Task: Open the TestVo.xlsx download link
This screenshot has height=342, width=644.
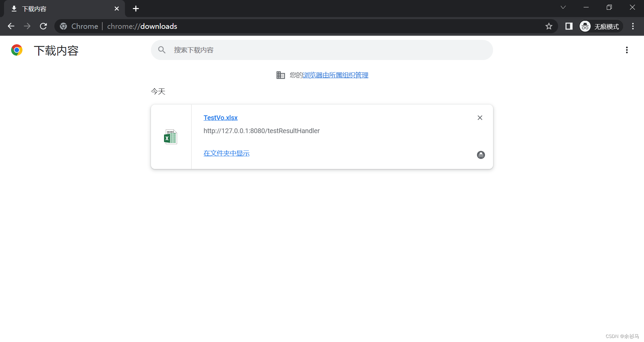Action: coord(220,118)
